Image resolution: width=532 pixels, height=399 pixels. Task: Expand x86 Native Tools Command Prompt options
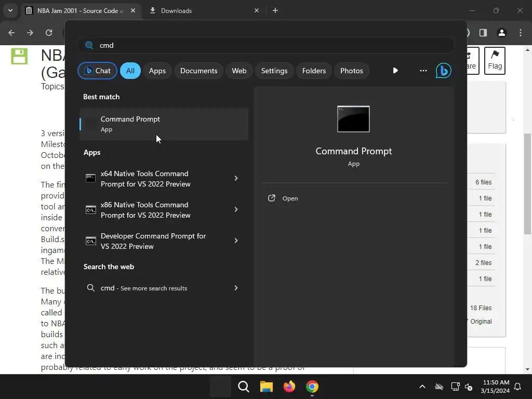[x=236, y=209]
